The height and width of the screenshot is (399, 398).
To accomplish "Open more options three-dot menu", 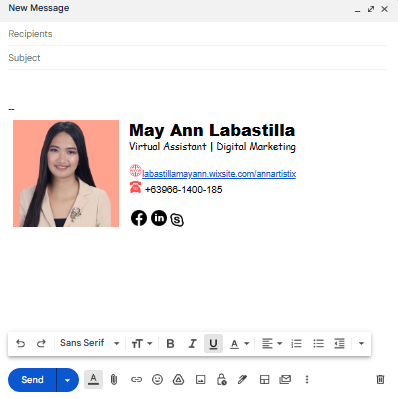I will [307, 379].
